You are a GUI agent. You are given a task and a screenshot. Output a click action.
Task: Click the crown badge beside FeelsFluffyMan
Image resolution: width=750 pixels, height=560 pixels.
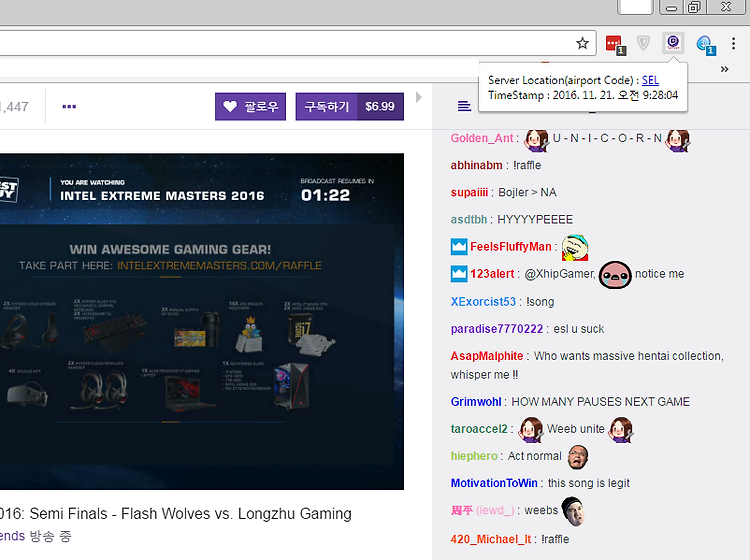(459, 247)
